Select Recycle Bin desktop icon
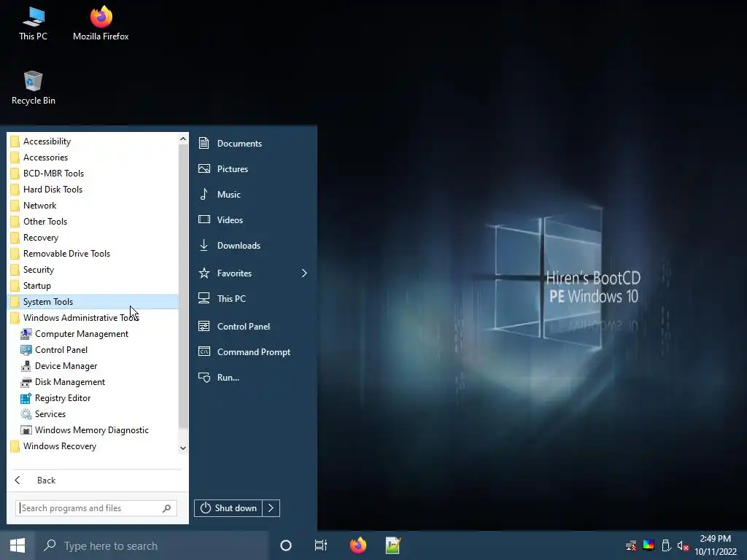Screen dimensions: 747x560 point(34,87)
